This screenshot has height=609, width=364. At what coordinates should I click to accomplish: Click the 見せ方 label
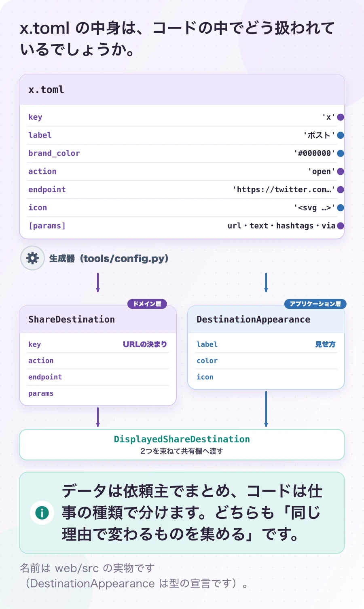(x=325, y=344)
